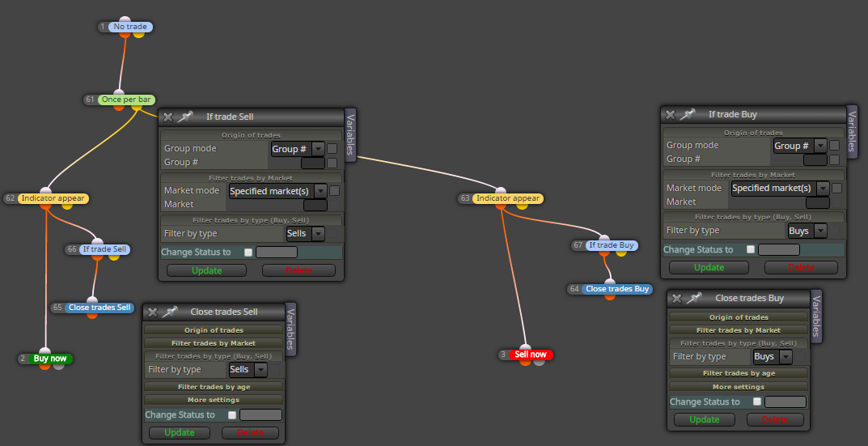
Task: Pin the If trade Buy panel
Action: [687, 115]
